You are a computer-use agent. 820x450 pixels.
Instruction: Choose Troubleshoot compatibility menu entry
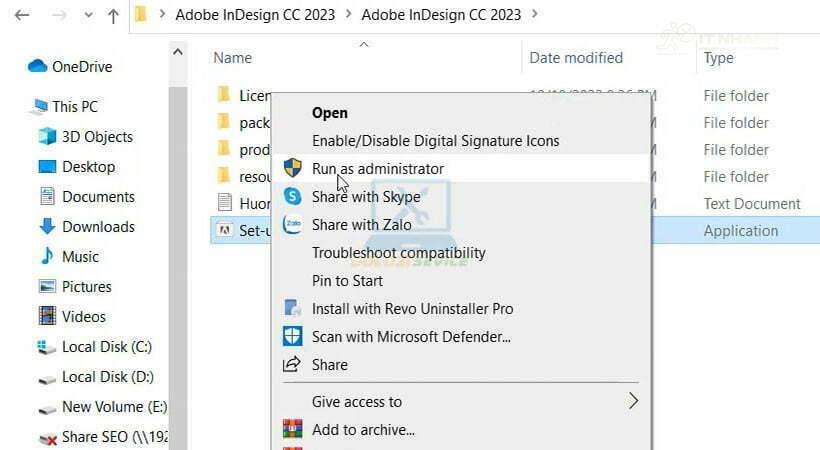[398, 253]
